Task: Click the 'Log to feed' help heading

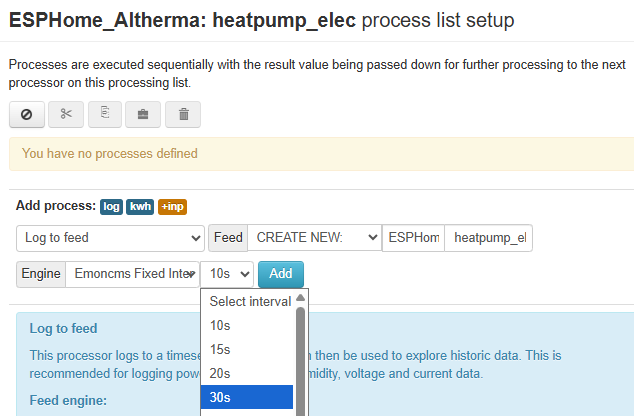Action: pos(63,328)
